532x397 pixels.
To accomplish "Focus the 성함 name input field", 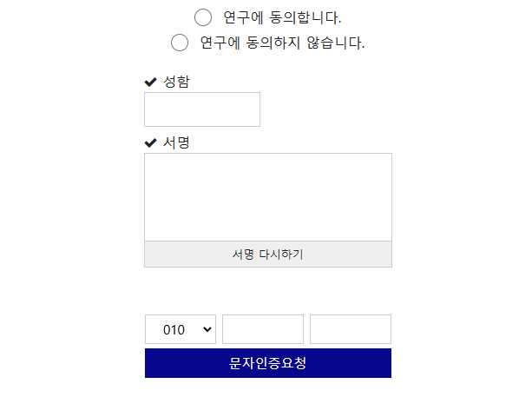I will tap(202, 109).
